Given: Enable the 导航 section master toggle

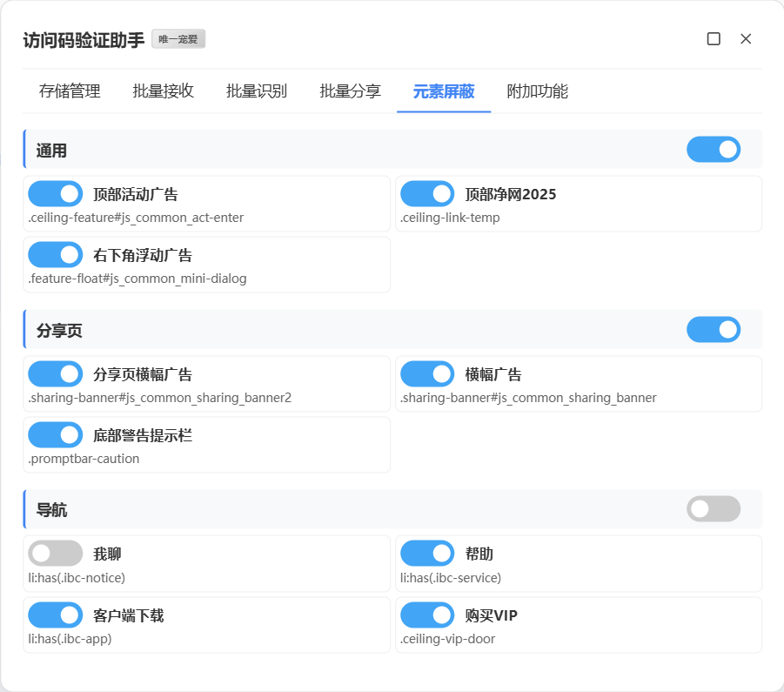Looking at the screenshot, I should pyautogui.click(x=714, y=509).
